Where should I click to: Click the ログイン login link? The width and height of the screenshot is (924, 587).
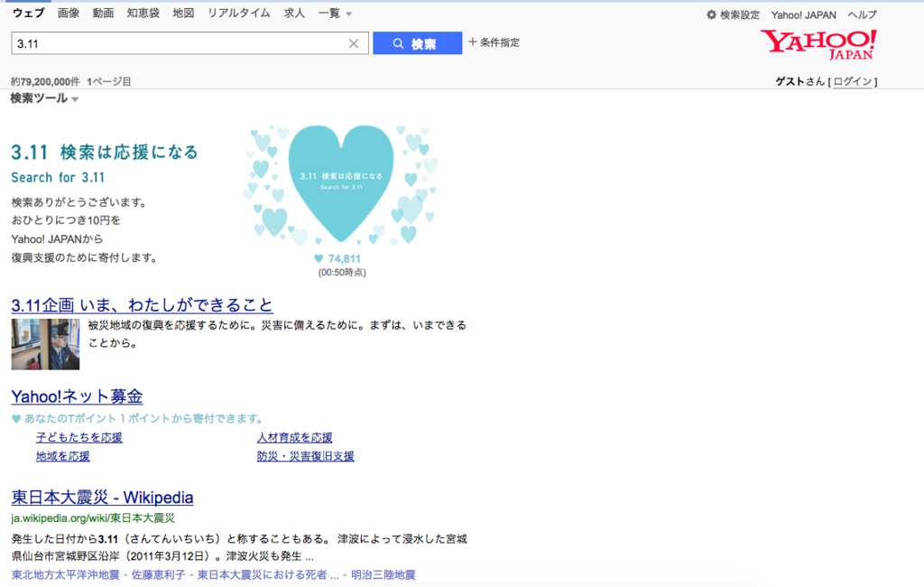(x=852, y=81)
